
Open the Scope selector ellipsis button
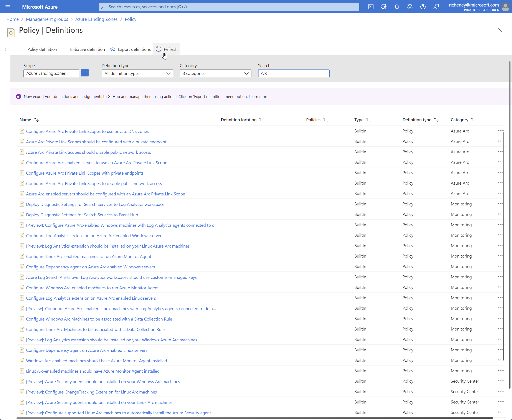[x=84, y=73]
